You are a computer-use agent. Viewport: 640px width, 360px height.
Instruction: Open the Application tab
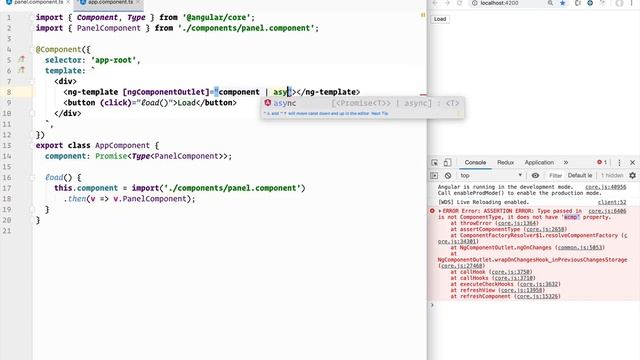click(539, 162)
